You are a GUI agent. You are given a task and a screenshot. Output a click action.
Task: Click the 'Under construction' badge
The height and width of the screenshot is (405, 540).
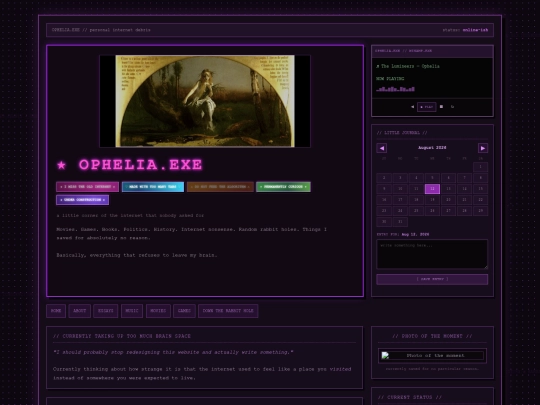82,200
